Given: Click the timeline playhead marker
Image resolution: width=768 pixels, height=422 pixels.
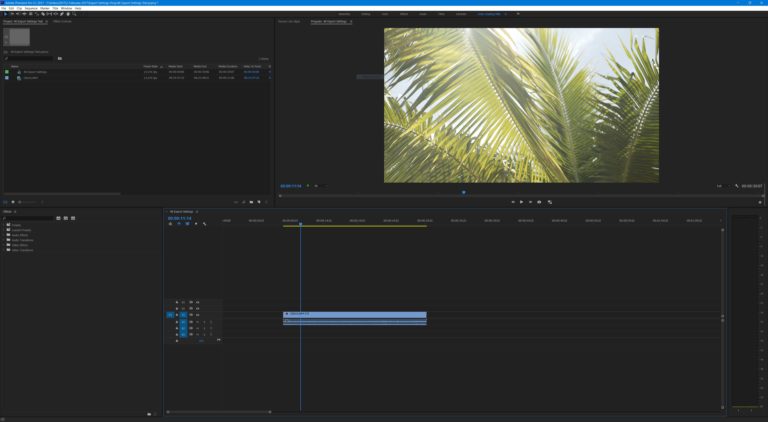Looking at the screenshot, I should click(x=300, y=224).
